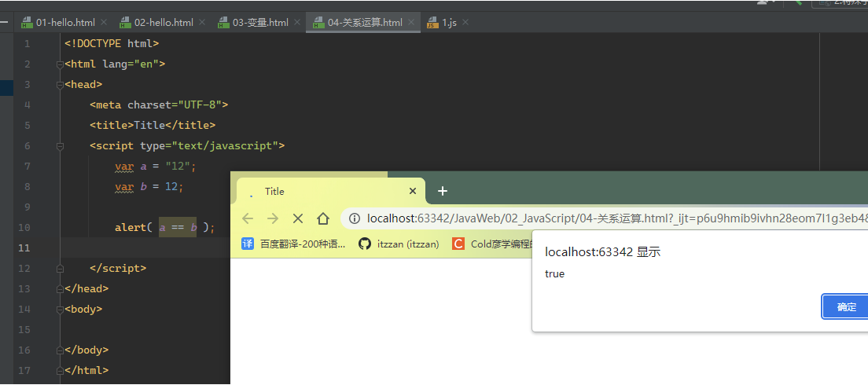Click the <!DOCTYPE html> line

pos(112,44)
